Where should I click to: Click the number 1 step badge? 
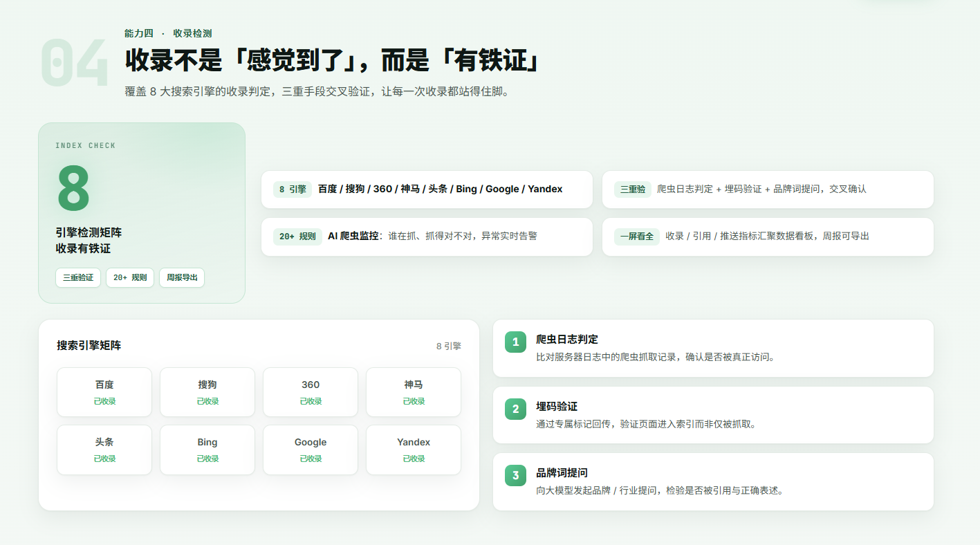click(515, 342)
